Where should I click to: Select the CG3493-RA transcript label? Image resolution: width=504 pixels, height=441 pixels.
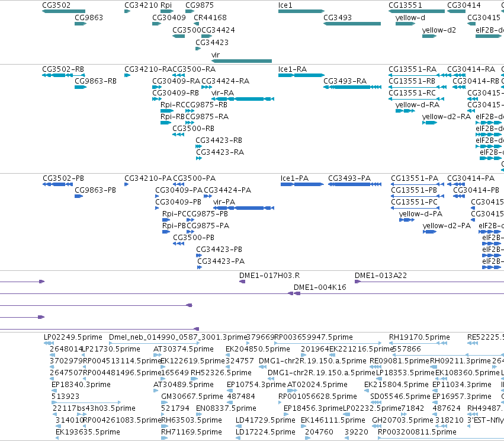[345, 81]
